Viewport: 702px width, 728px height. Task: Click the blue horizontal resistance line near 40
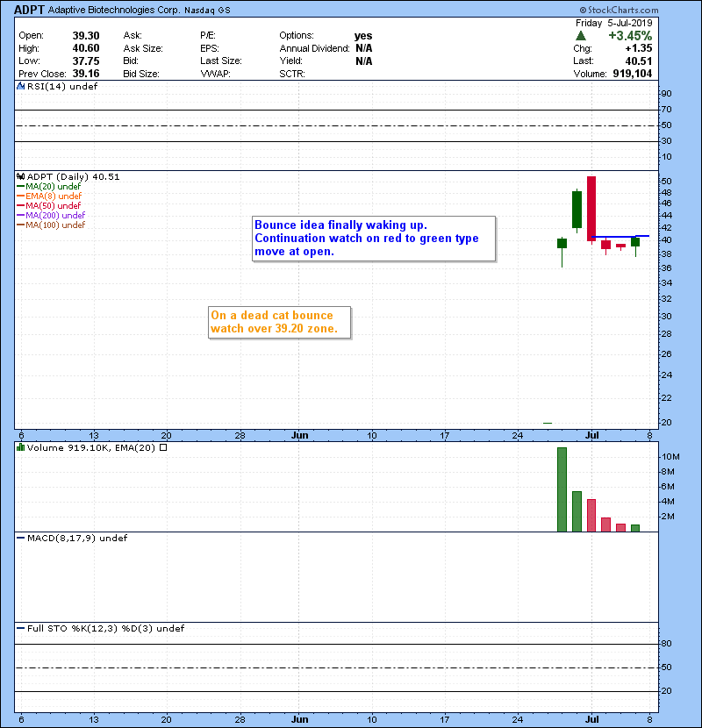(x=620, y=237)
